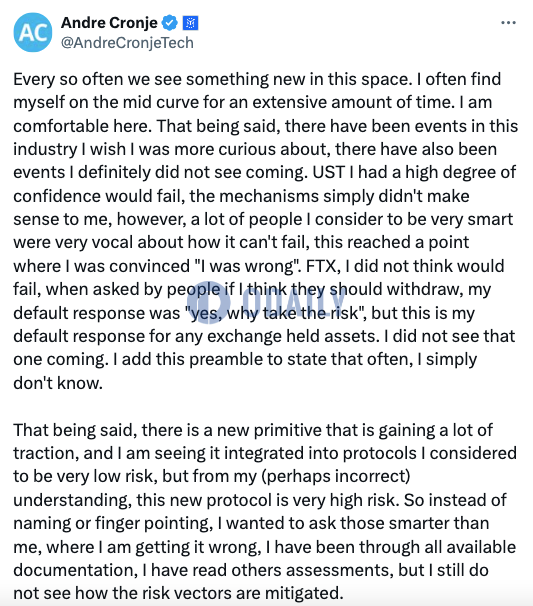Click the quoted phrase "I was wrong"
Viewport: 533px width, 606px height.
coord(246,266)
